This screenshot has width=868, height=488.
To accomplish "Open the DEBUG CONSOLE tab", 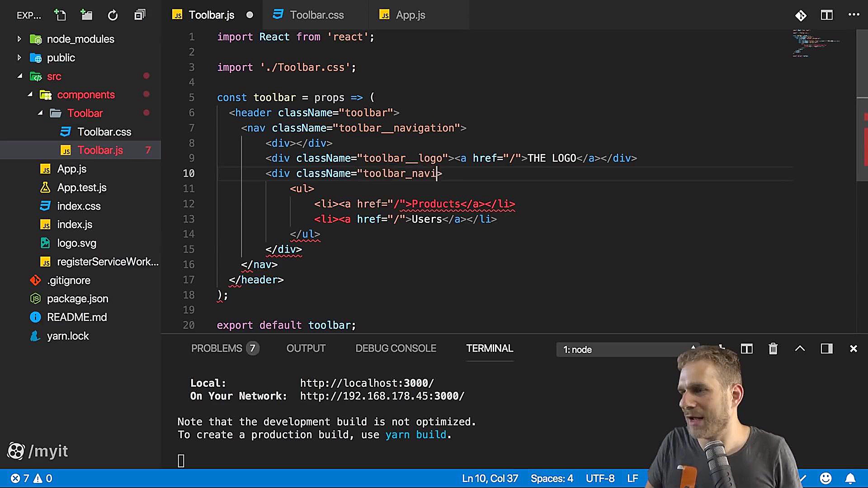I will coord(396,348).
